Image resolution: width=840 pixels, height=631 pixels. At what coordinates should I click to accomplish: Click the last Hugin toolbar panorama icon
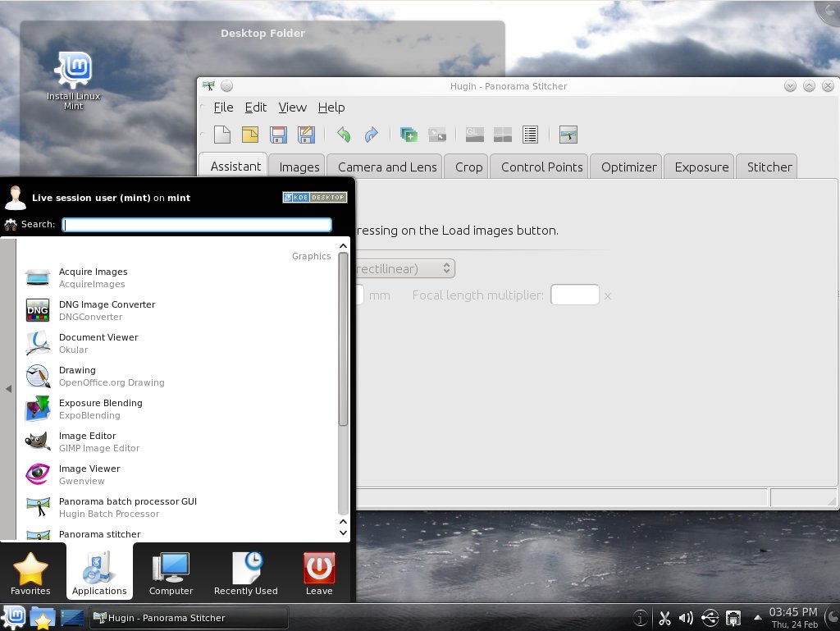pyautogui.click(x=568, y=135)
